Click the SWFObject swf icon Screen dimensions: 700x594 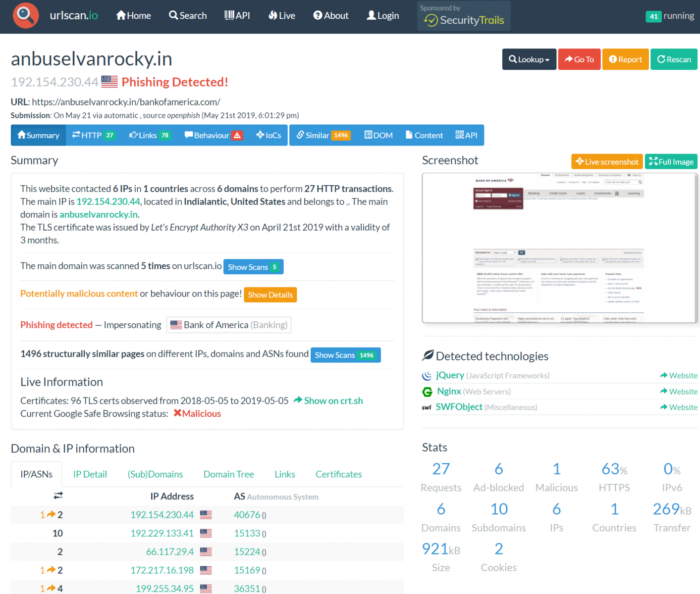click(x=427, y=407)
